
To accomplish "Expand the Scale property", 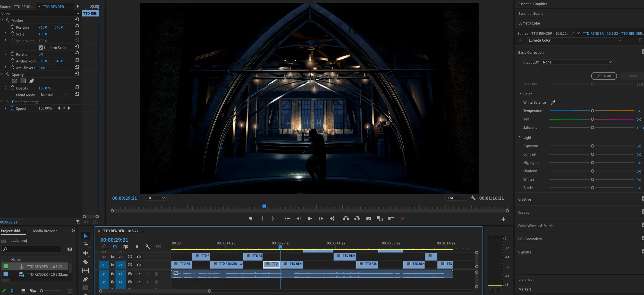I will coord(6,34).
